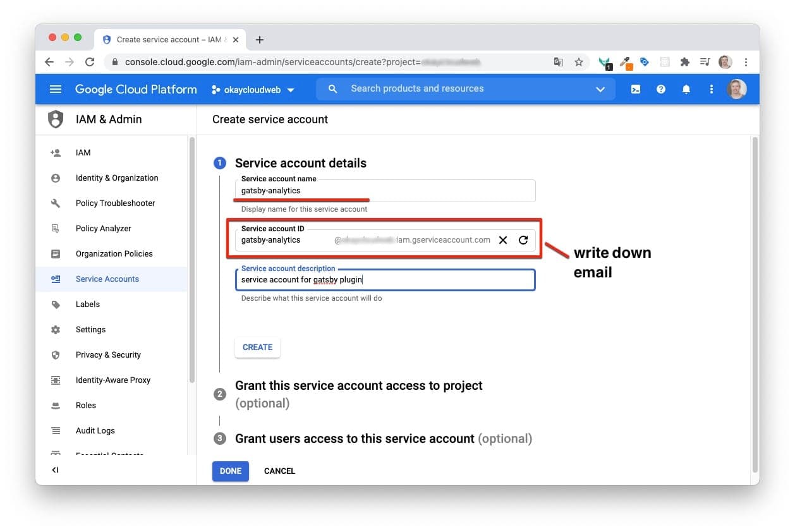
Task: Click the search magnifier icon
Action: [x=333, y=89]
